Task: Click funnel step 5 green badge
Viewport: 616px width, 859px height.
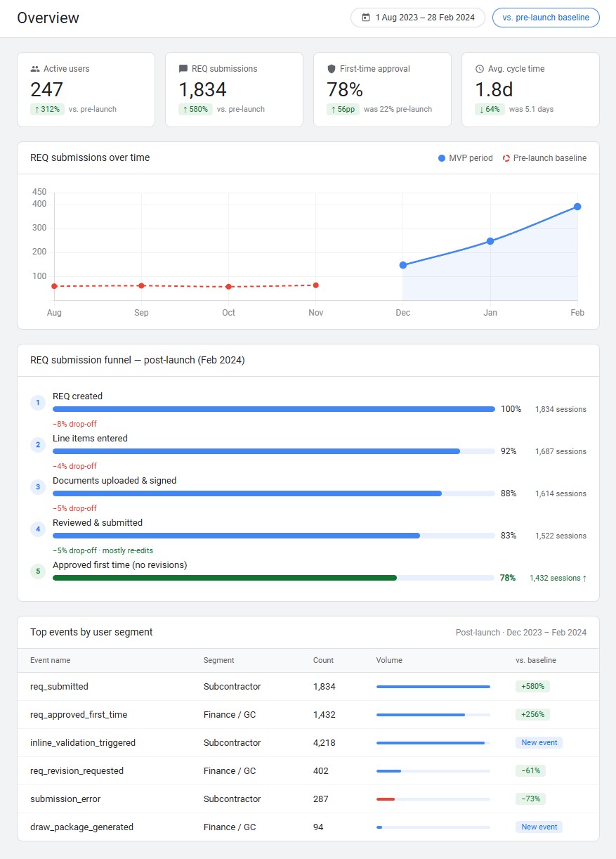Action: pos(38,571)
